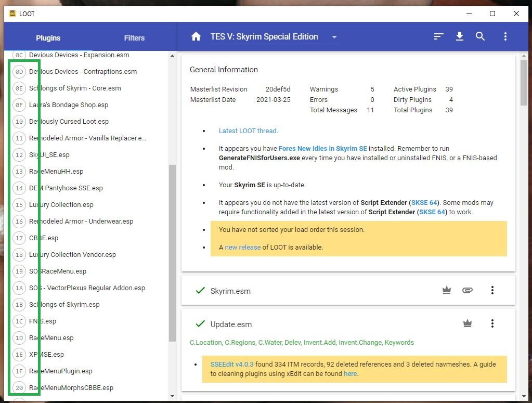Click LOOT app icon in title bar
Image resolution: width=532 pixels, height=403 pixels.
point(12,14)
